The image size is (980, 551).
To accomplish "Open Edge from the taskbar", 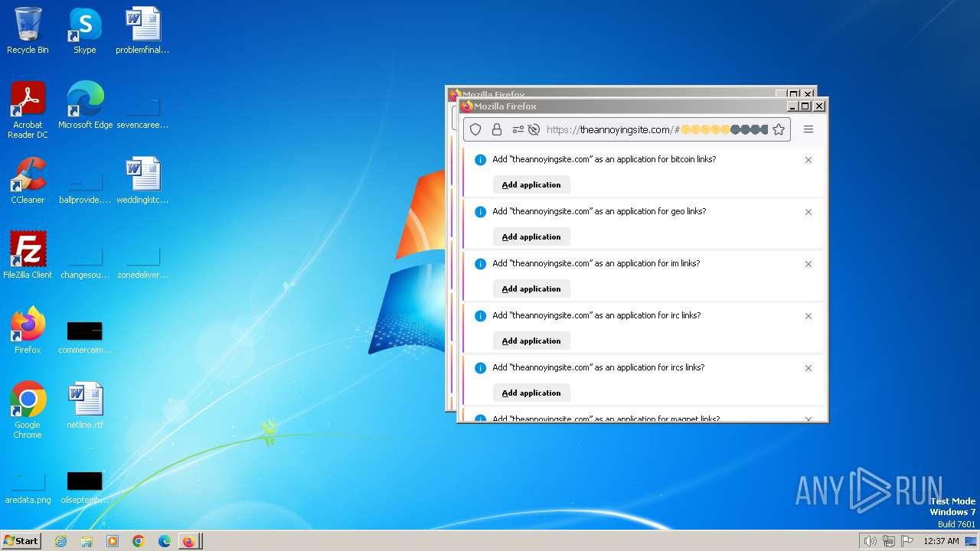I will coord(165,541).
